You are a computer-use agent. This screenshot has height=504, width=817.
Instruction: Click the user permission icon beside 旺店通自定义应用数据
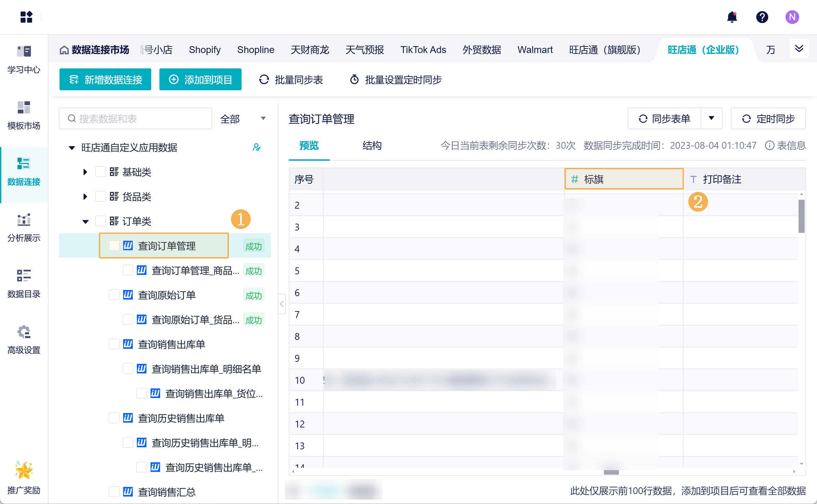pos(256,147)
